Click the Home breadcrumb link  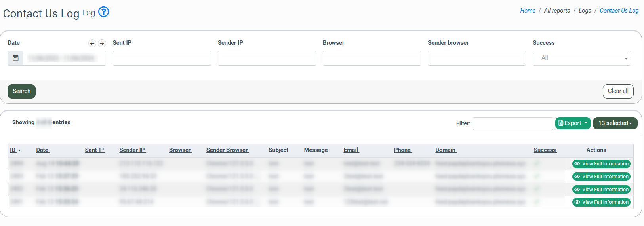pyautogui.click(x=528, y=11)
